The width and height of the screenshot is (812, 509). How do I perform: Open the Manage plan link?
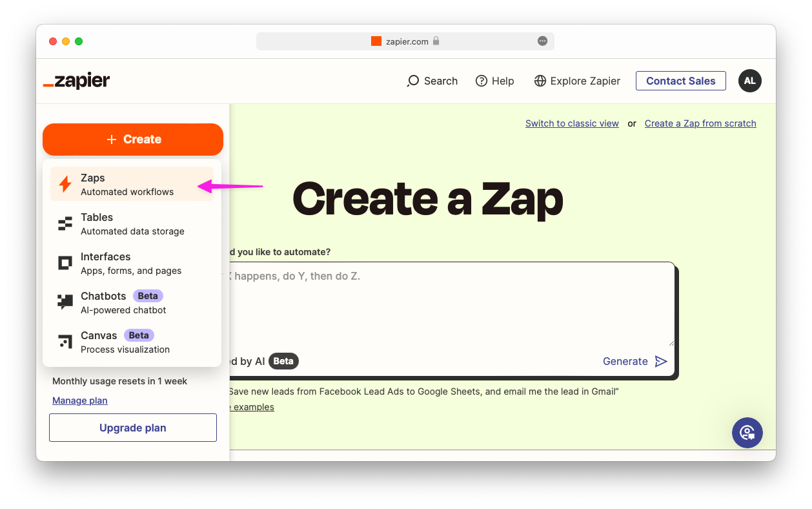(x=80, y=400)
